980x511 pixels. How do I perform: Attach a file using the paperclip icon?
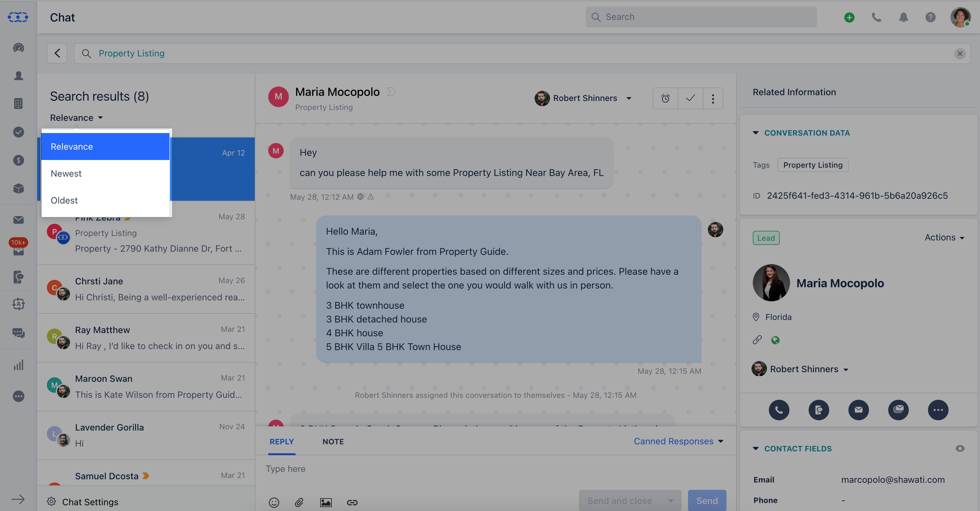(x=299, y=502)
